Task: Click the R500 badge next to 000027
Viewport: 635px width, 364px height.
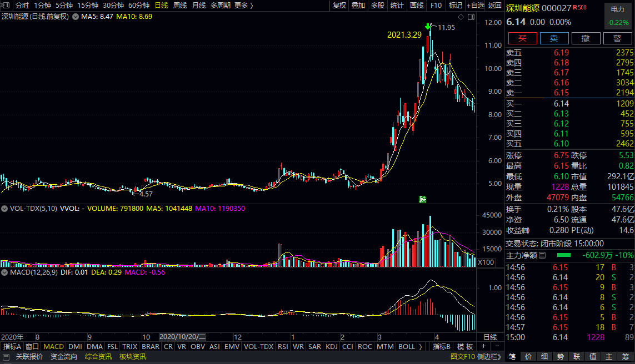Action: tap(579, 7)
